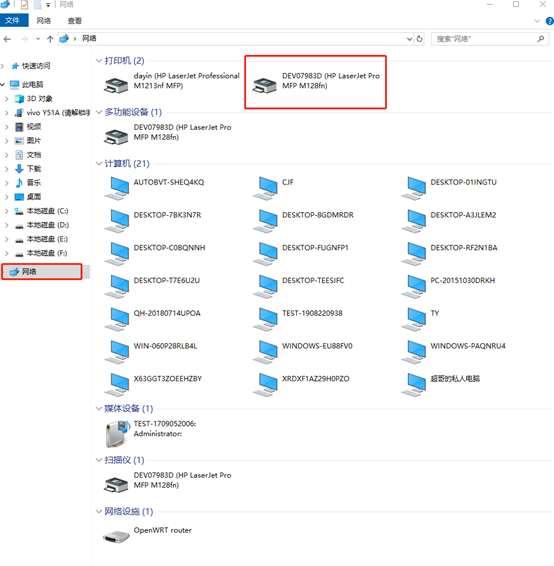The image size is (554, 566).
Task: Select the TEST-1709052006 media device icon
Action: coord(118,434)
